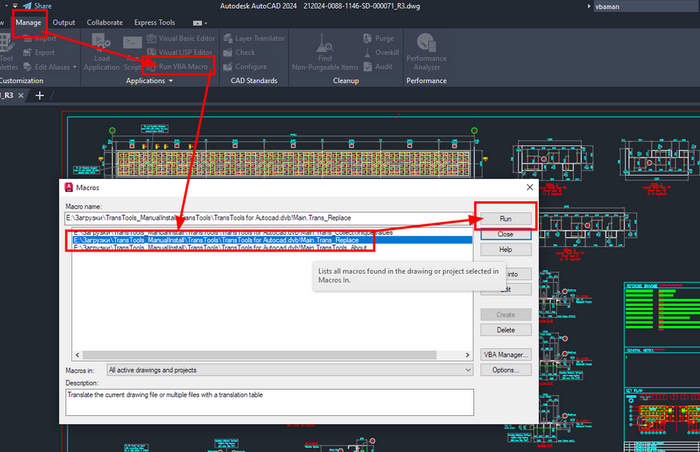This screenshot has height=452, width=700.
Task: Click the Options... button
Action: click(505, 370)
